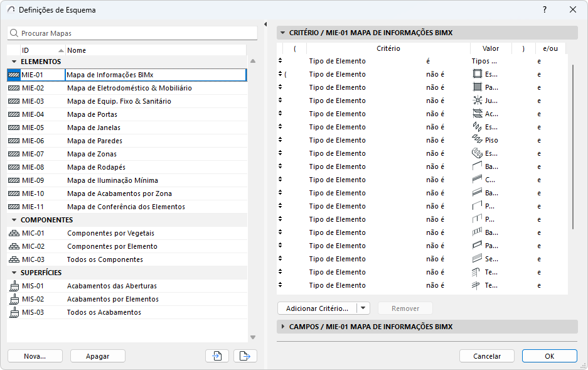Collapse the ELEMENTOS group
588x370 pixels.
point(14,62)
